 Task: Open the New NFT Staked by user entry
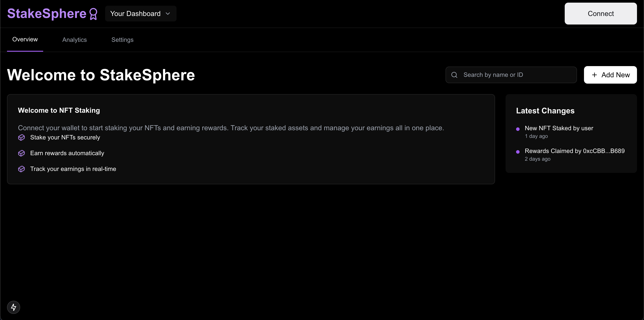click(x=559, y=128)
